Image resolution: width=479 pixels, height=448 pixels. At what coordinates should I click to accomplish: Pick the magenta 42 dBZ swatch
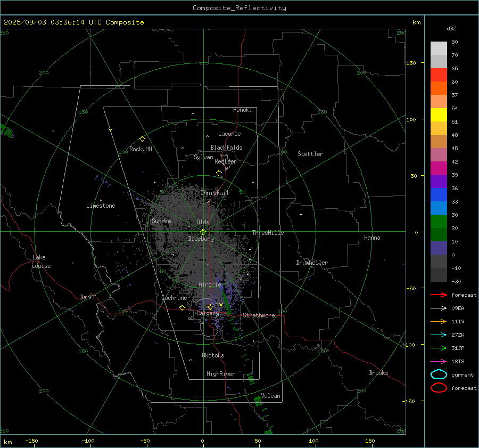[439, 168]
